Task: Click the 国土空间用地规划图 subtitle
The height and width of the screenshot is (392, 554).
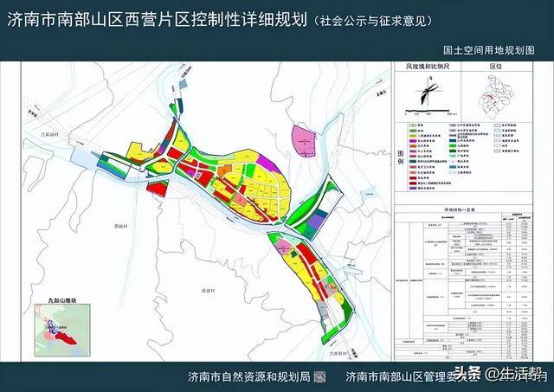Action: (489, 50)
